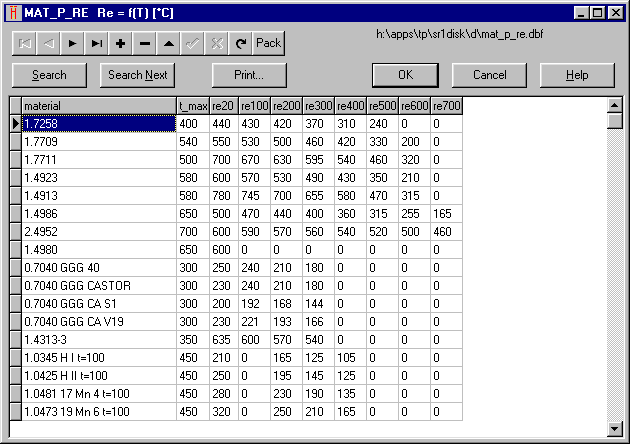Delete record with minus icon
The image size is (630, 444).
(144, 43)
